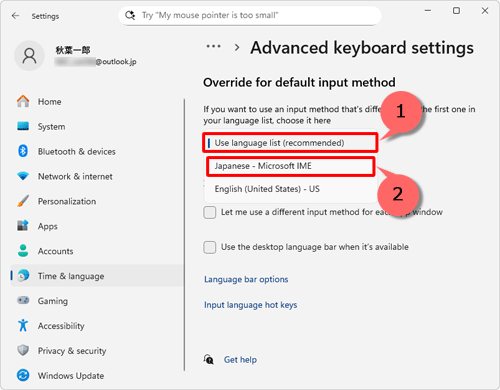The width and height of the screenshot is (500, 390).
Task: Select Accounts in the sidebar
Action: coord(97,251)
